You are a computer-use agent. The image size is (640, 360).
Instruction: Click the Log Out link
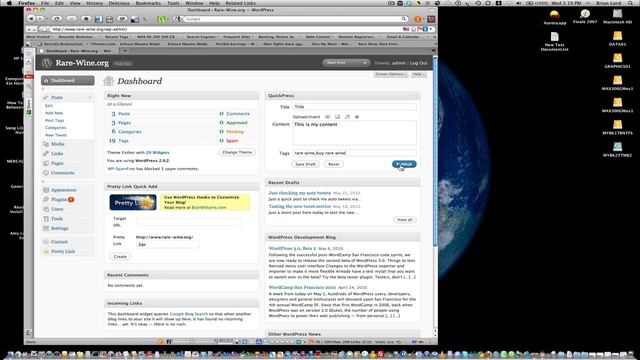pyautogui.click(x=419, y=63)
